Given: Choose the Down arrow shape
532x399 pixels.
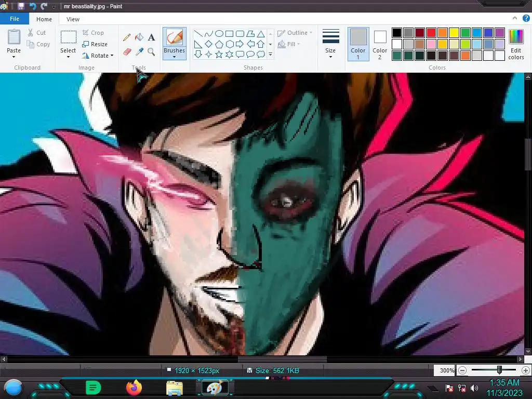Looking at the screenshot, I should (x=198, y=54).
